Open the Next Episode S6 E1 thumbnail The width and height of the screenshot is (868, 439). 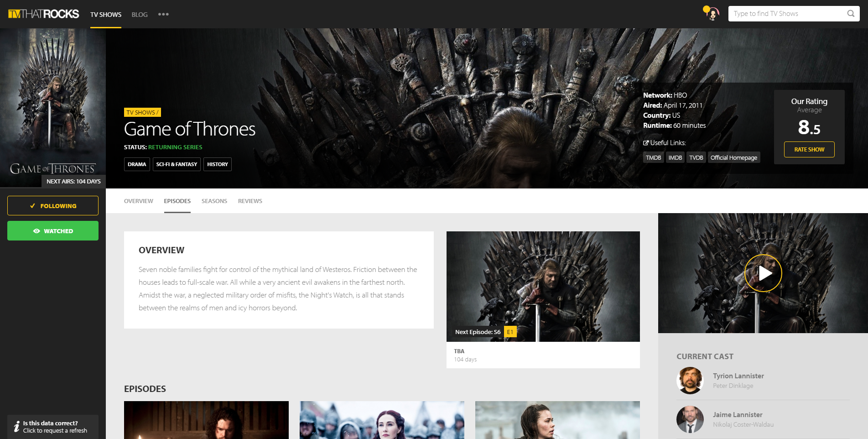[x=543, y=287]
